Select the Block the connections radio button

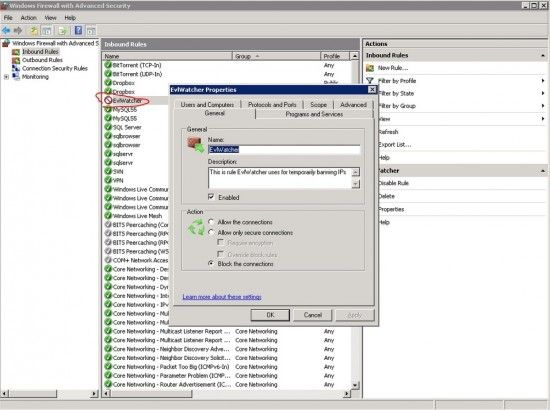pyautogui.click(x=211, y=263)
